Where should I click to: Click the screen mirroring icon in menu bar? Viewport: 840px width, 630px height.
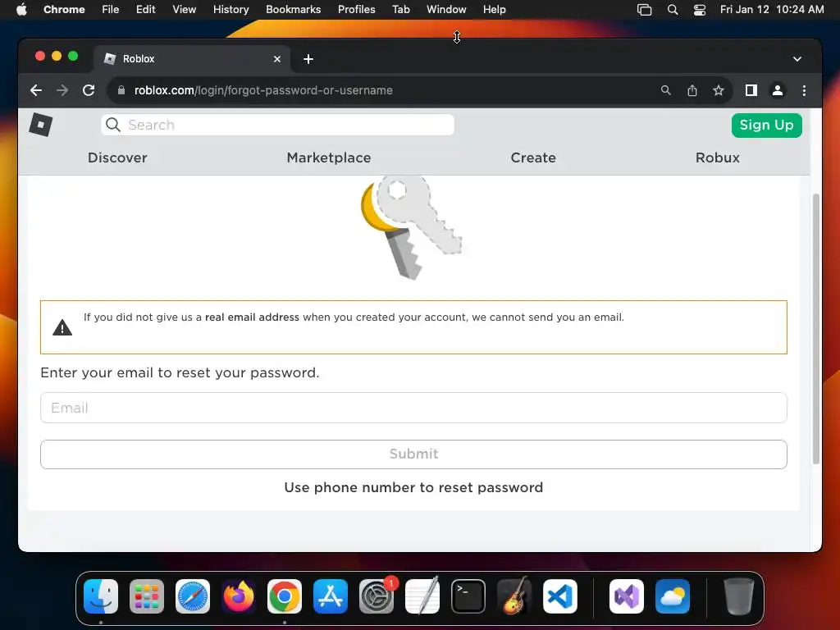[645, 10]
